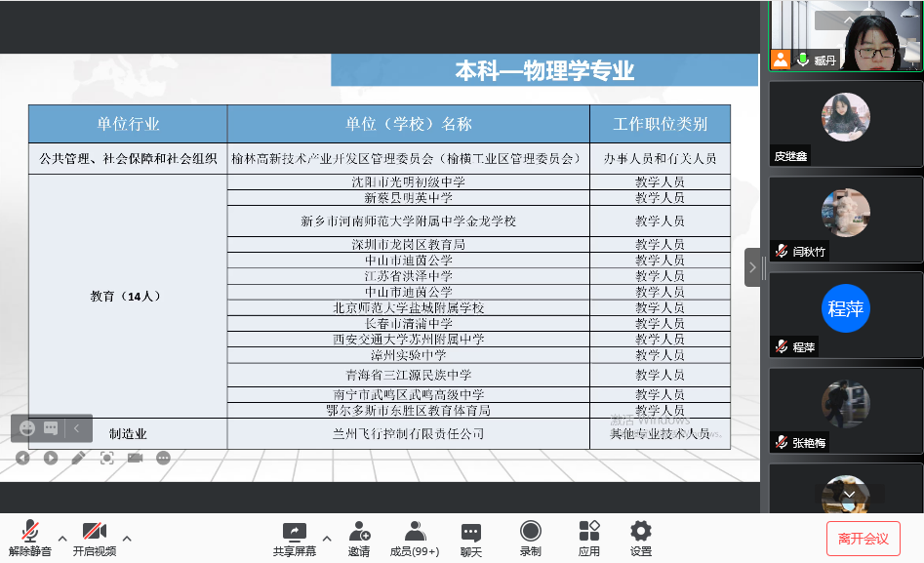Open video options arrow beside 开启视频
The image size is (924, 563).
point(127,538)
